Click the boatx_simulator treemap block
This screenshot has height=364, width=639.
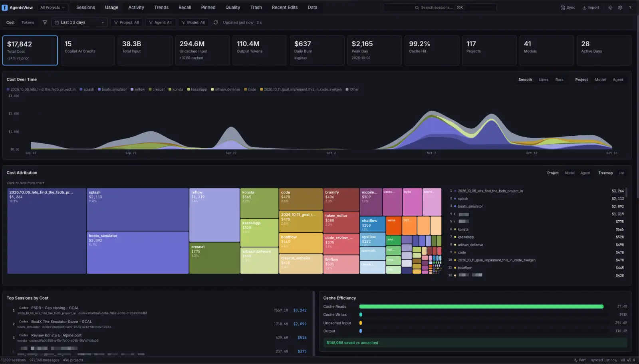click(x=137, y=253)
